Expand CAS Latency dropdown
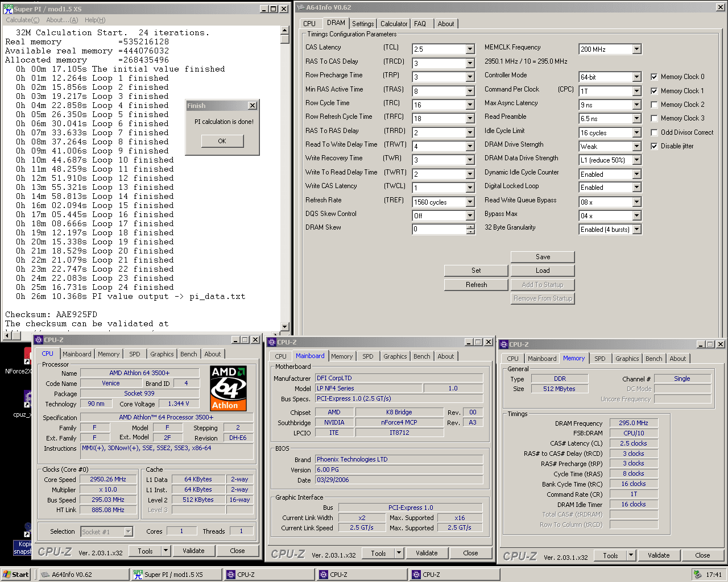The width and height of the screenshot is (728, 582). click(x=470, y=49)
